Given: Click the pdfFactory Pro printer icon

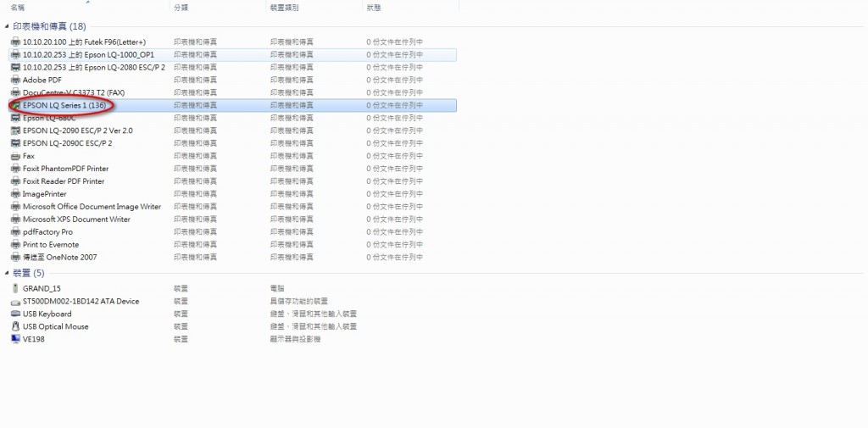Looking at the screenshot, I should point(15,232).
